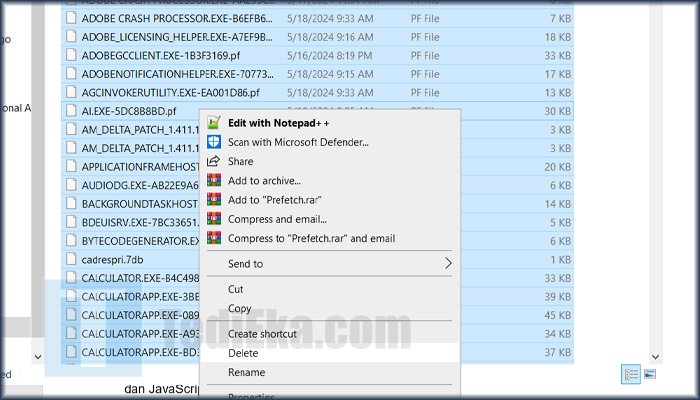Click the 45 KB size cell
The width and height of the screenshot is (700, 400).
pos(558,315)
